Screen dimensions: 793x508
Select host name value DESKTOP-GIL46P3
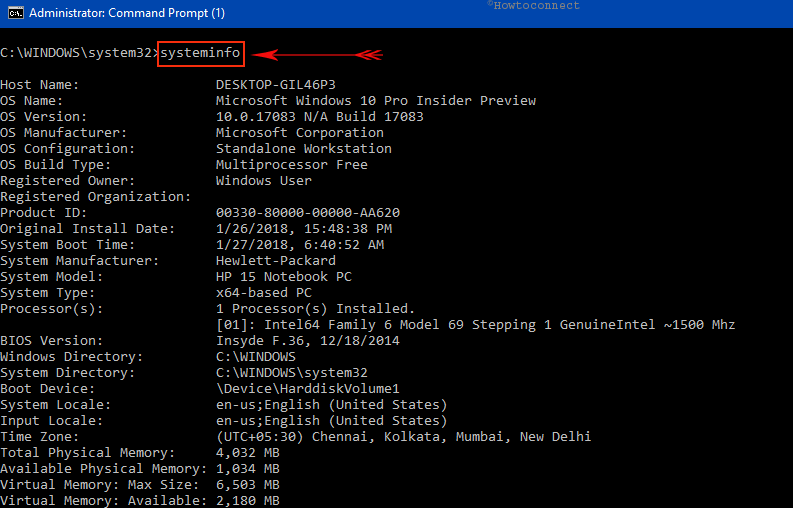tap(276, 84)
